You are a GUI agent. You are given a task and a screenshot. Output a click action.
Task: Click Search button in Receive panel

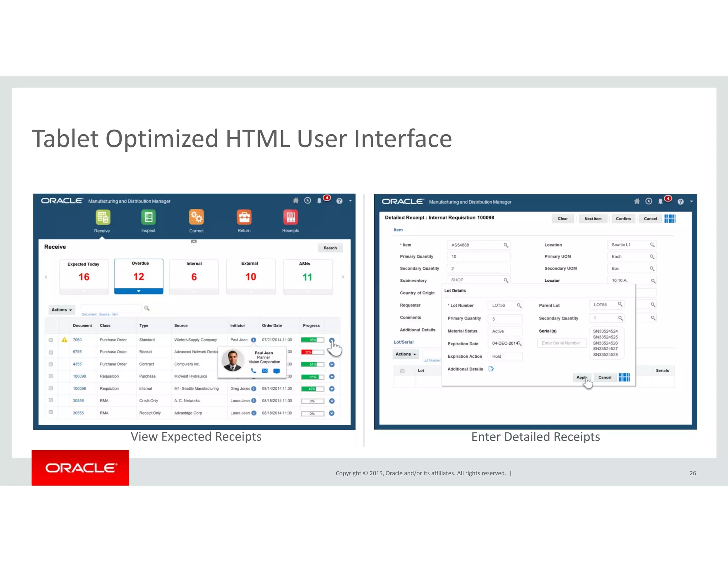coord(330,248)
